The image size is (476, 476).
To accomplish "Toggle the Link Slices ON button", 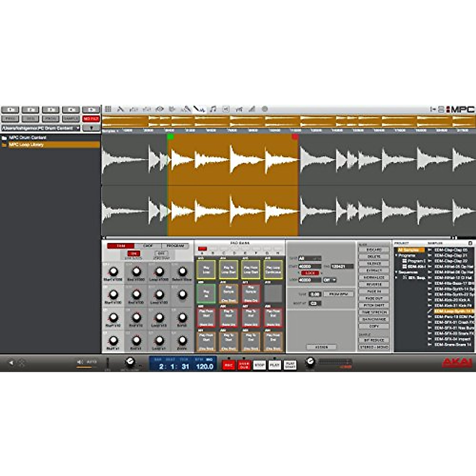I will [133, 253].
